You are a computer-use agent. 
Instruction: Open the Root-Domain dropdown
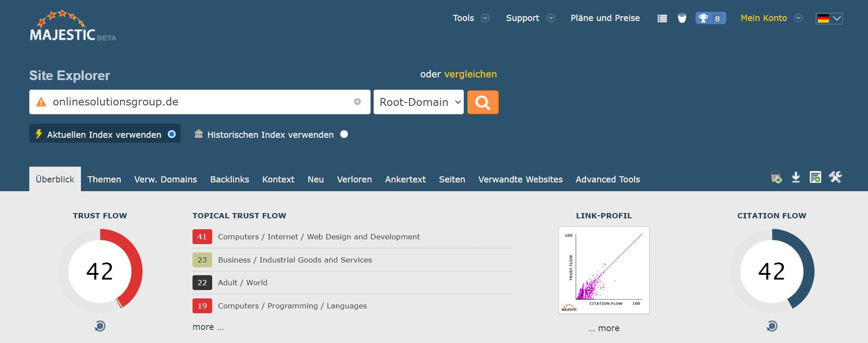(419, 102)
